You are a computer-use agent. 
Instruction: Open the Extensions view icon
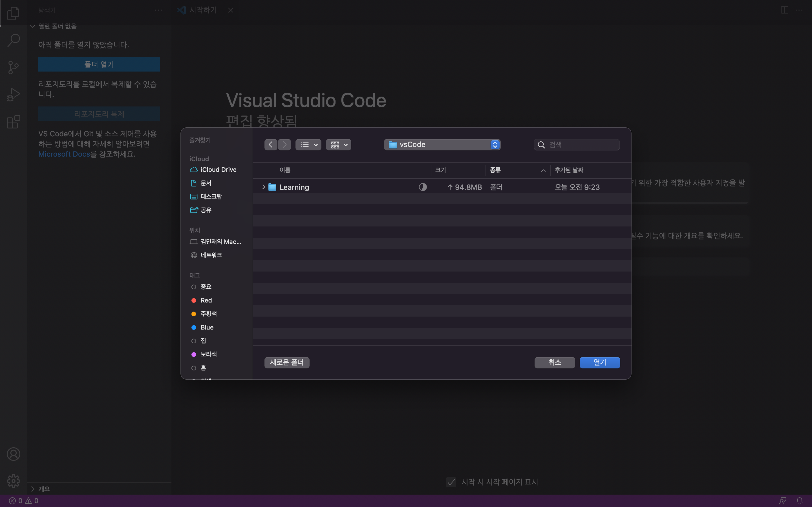click(x=14, y=122)
